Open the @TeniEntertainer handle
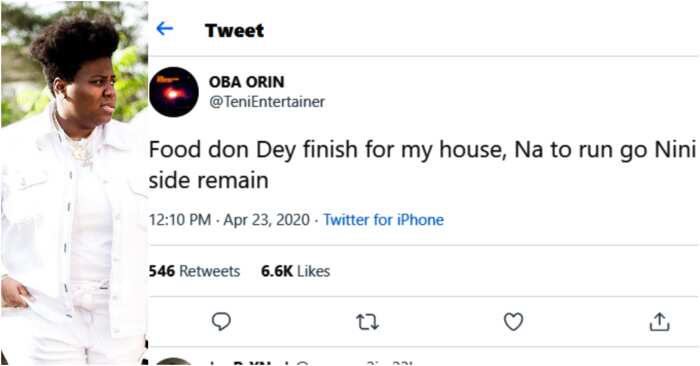 coord(267,102)
